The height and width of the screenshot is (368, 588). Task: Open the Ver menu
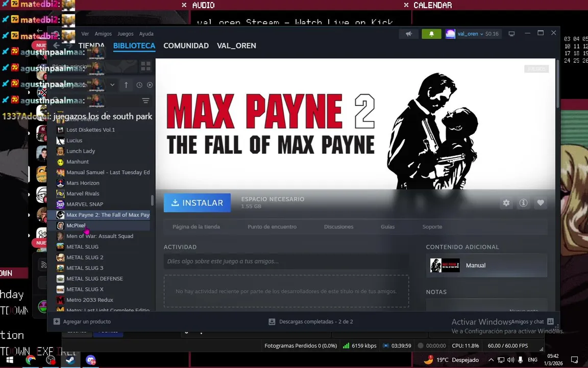(x=85, y=34)
